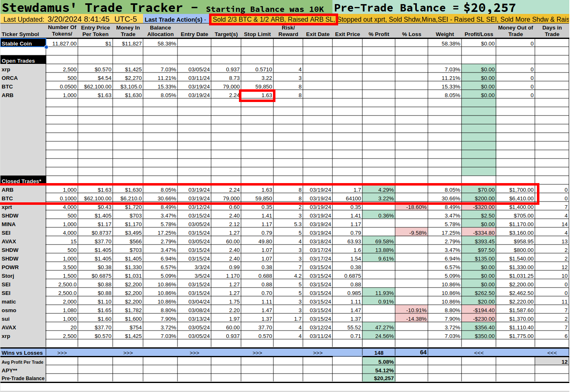Image resolution: width=573 pixels, height=392 pixels.
Task: Select the Balance Allocation column header
Action: (x=160, y=31)
